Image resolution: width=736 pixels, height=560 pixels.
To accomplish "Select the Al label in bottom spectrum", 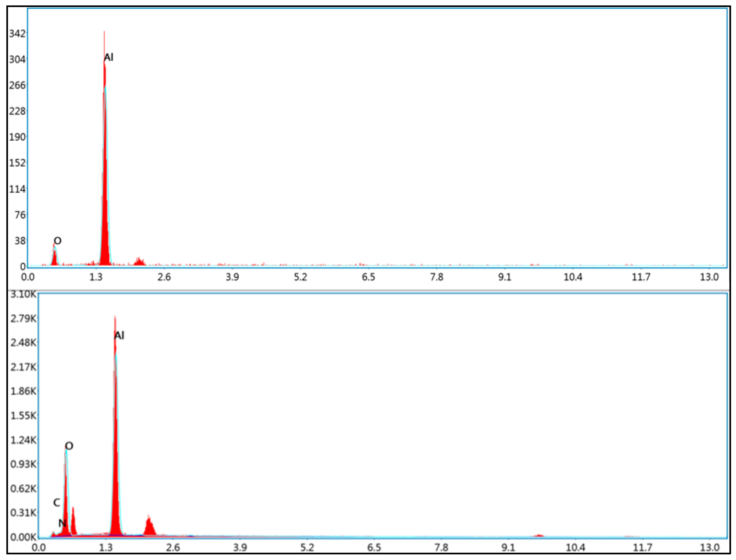I will (119, 335).
